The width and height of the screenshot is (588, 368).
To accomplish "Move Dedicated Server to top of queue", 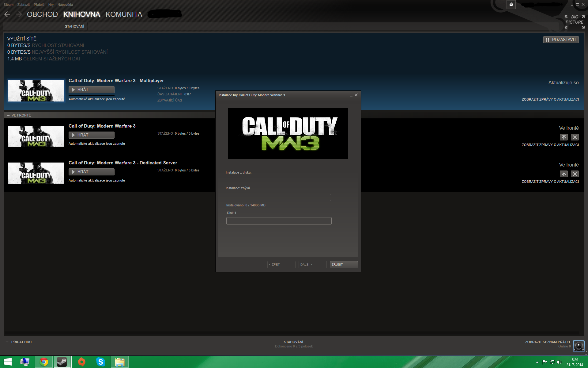I will click(563, 174).
